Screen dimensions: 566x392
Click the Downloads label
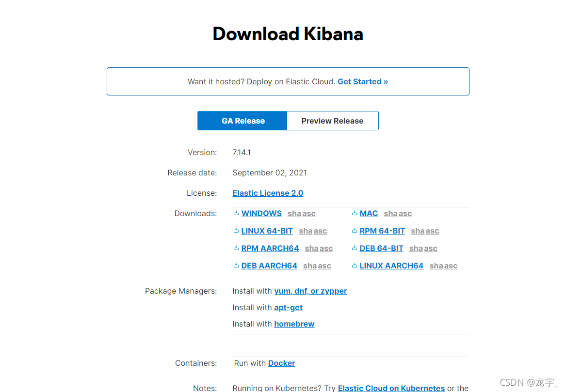click(195, 214)
